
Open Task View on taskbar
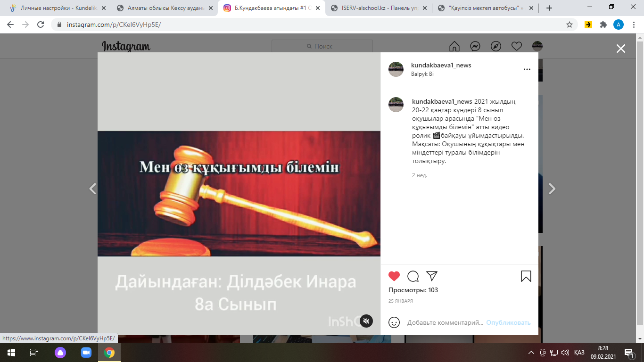[x=34, y=352]
